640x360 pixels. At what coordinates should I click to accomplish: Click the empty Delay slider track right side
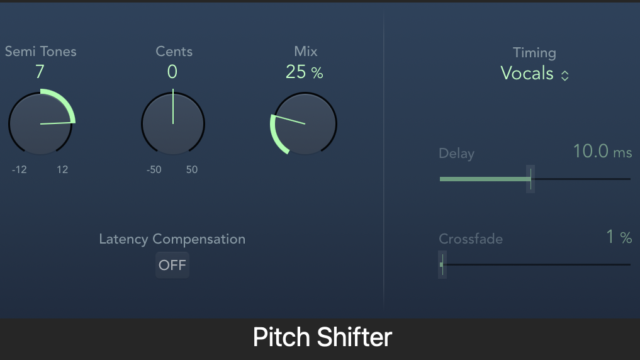point(583,179)
